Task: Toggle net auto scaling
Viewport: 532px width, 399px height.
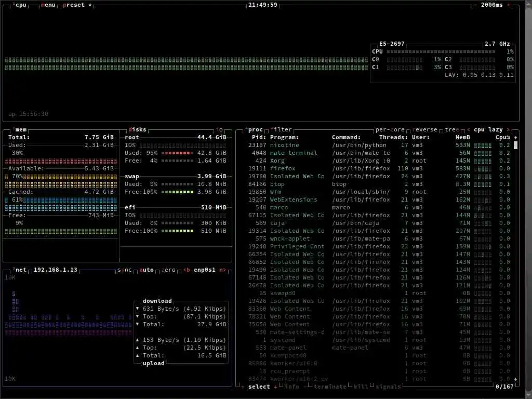Action: pos(147,270)
